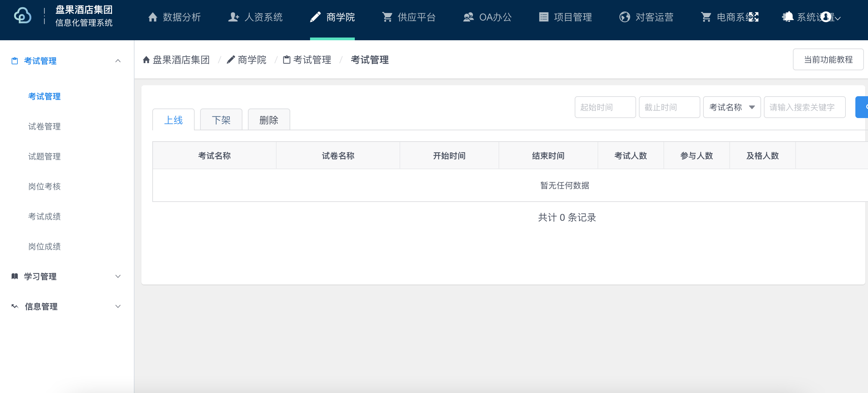868x393 pixels.
Task: Click the pencil icon in the breadcrumb
Action: [x=231, y=60]
